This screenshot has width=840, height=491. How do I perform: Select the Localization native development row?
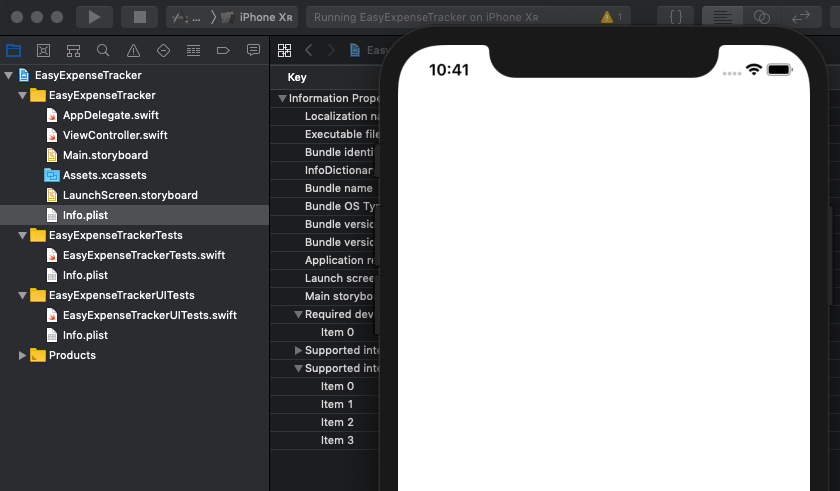(x=325, y=117)
